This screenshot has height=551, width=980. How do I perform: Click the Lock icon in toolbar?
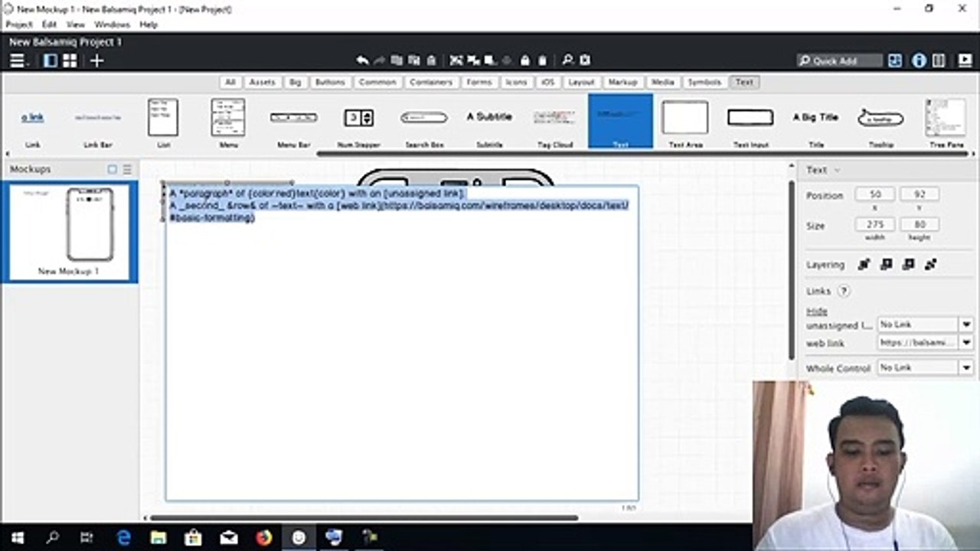[x=525, y=60]
